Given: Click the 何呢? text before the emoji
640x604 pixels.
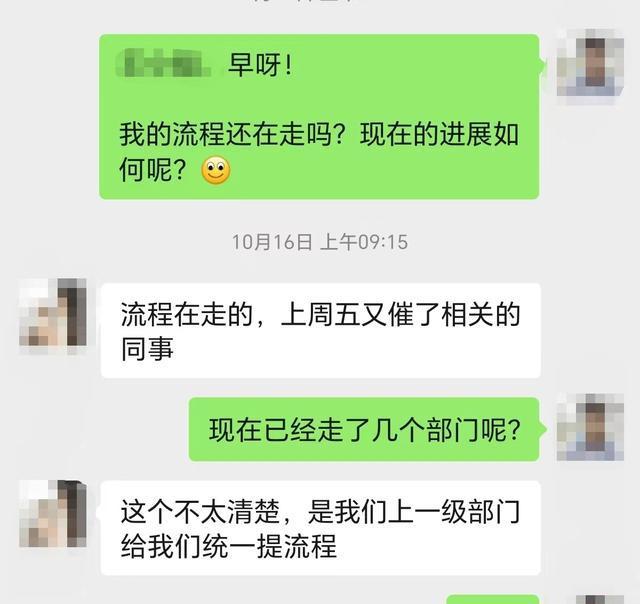Looking at the screenshot, I should coord(153,170).
